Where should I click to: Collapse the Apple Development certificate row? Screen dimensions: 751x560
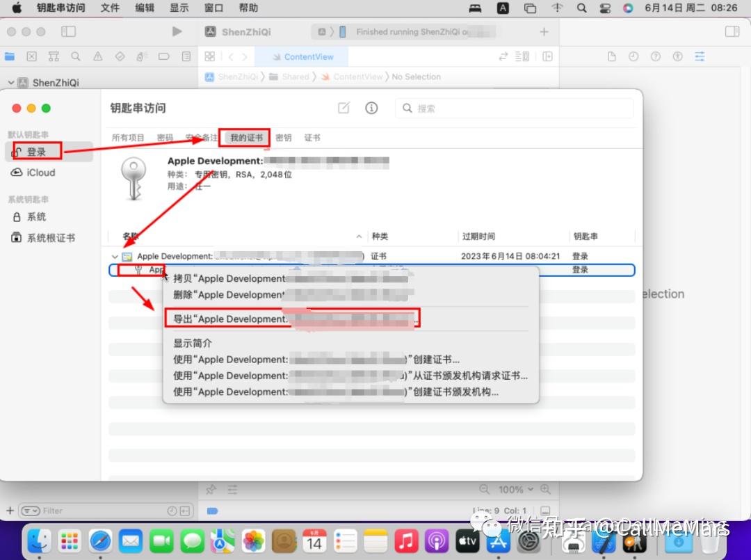click(115, 256)
